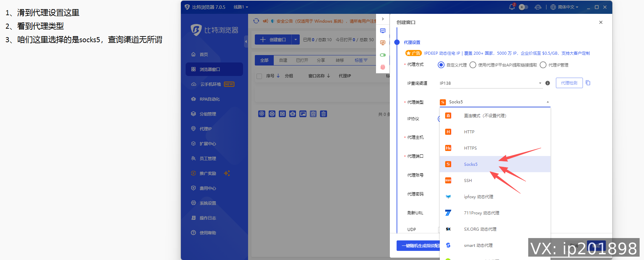Switch to the 分享 tab
The width and height of the screenshot is (644, 260).
[x=321, y=60]
